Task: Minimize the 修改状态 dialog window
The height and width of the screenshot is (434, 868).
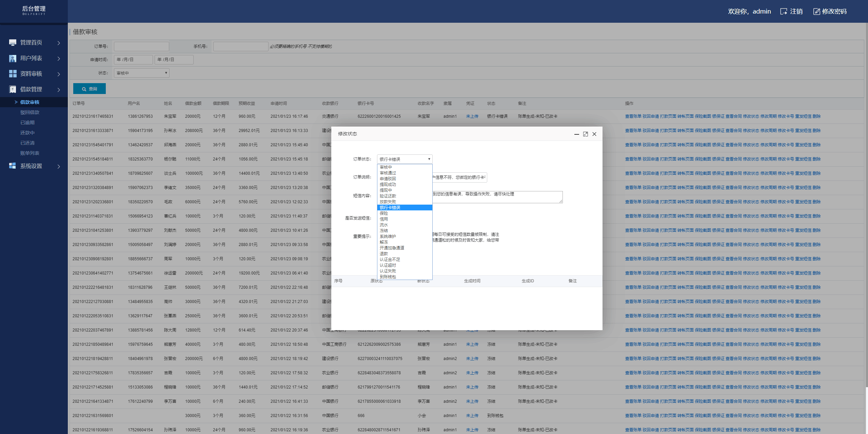Action: (576, 134)
